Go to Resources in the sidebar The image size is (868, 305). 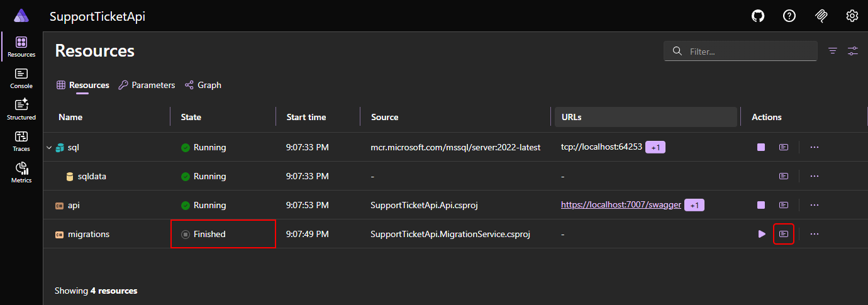click(21, 47)
